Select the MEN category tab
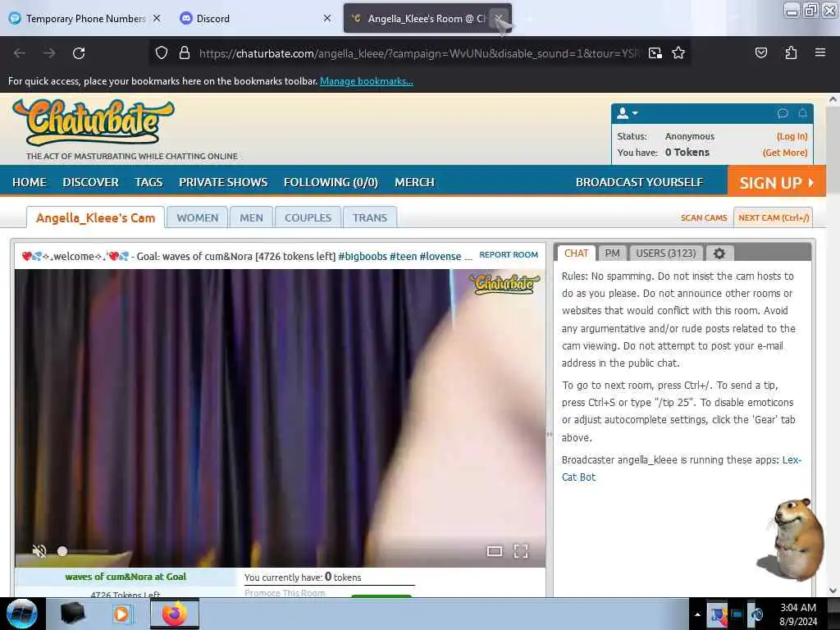Image resolution: width=840 pixels, height=630 pixels. [x=251, y=217]
